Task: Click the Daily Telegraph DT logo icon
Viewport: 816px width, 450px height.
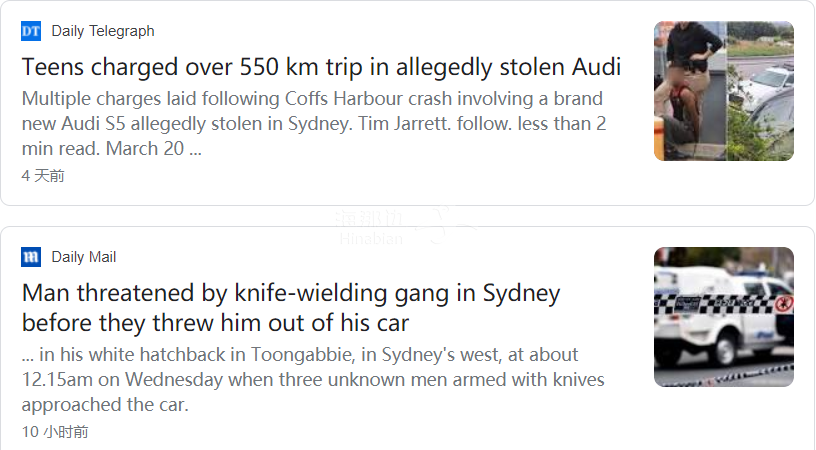Action: 31,31
